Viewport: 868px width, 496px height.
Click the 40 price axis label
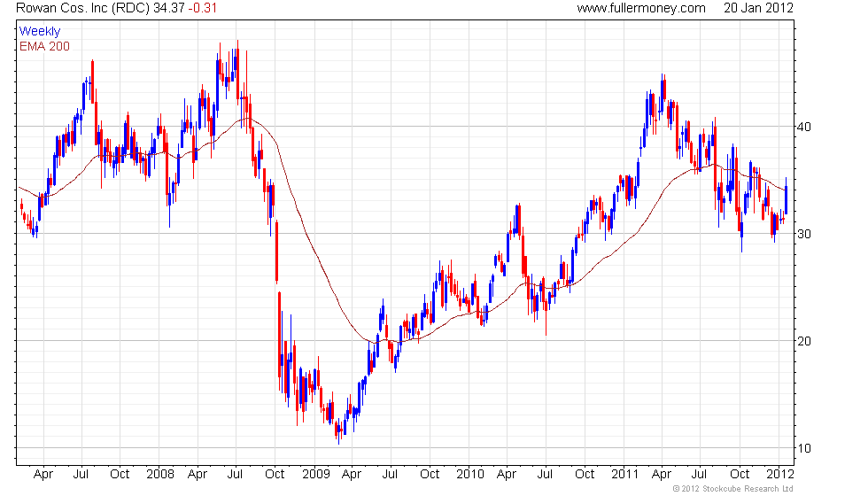[804, 127]
